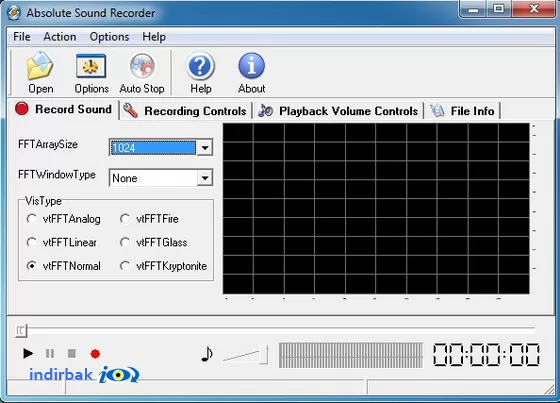Switch to the Playback Volume Controls tab

point(338,111)
